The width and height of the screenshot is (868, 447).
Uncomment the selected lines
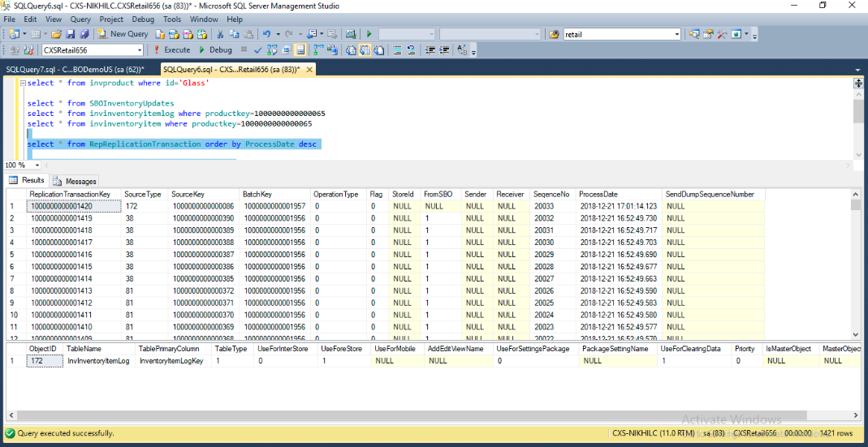pos(411,49)
